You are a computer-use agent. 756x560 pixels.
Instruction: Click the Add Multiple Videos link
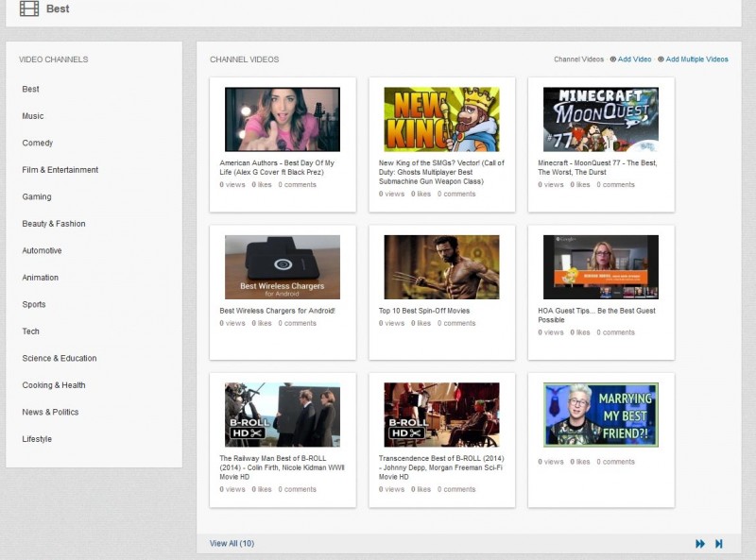696,59
